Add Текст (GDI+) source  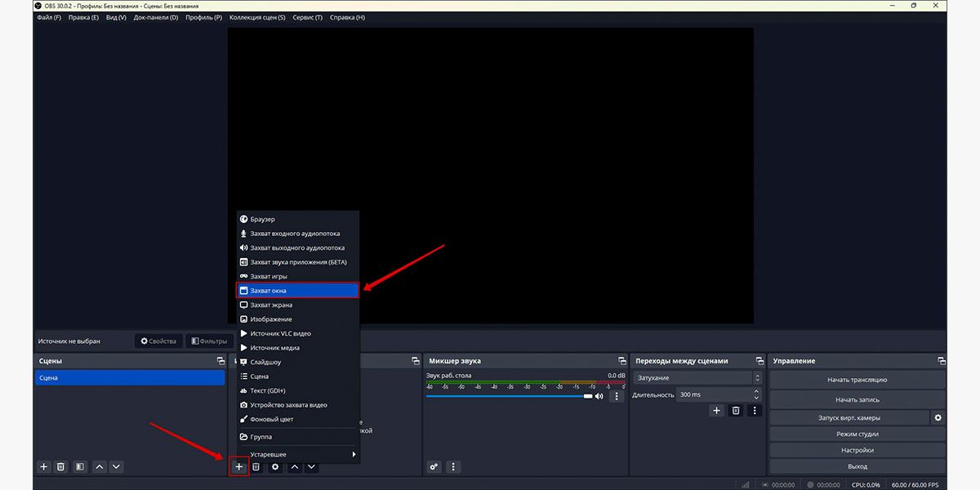(x=298, y=390)
